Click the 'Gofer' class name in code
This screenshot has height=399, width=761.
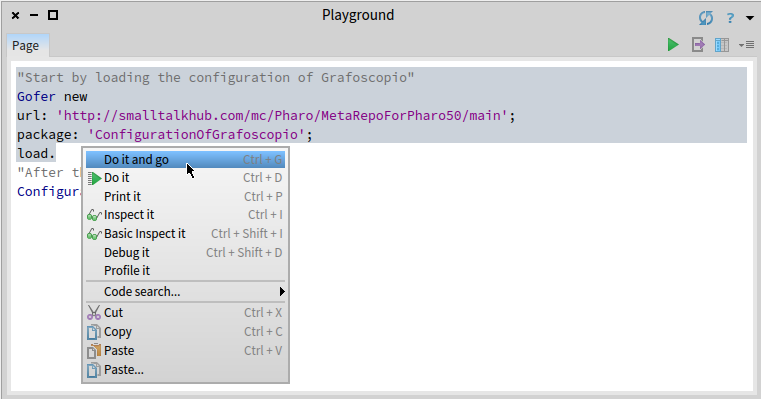[x=36, y=97]
